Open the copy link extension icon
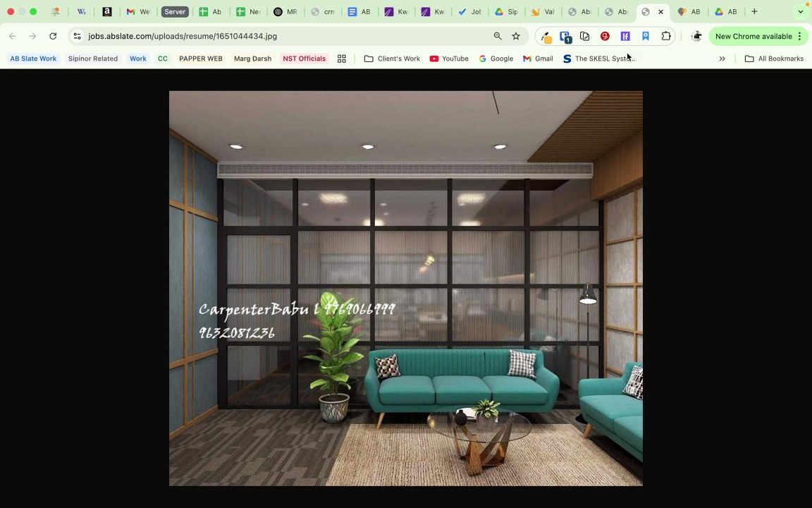Screen dimensions: 812x508 pos(584,36)
